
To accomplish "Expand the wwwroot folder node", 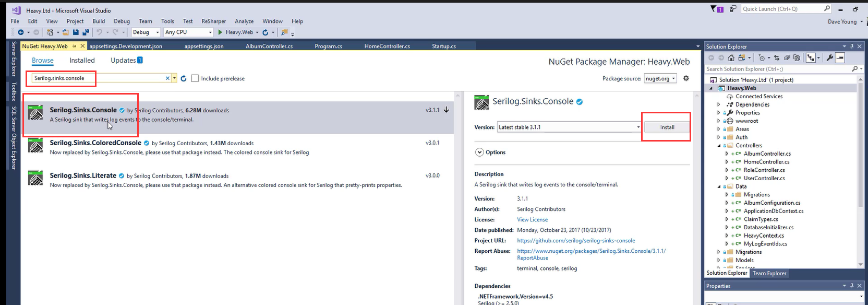I will coord(719,121).
